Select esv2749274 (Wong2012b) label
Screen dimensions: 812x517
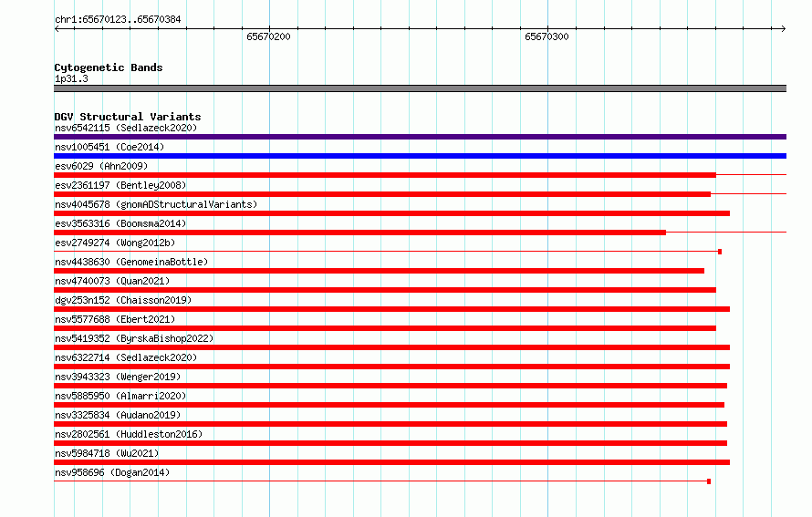click(x=115, y=243)
